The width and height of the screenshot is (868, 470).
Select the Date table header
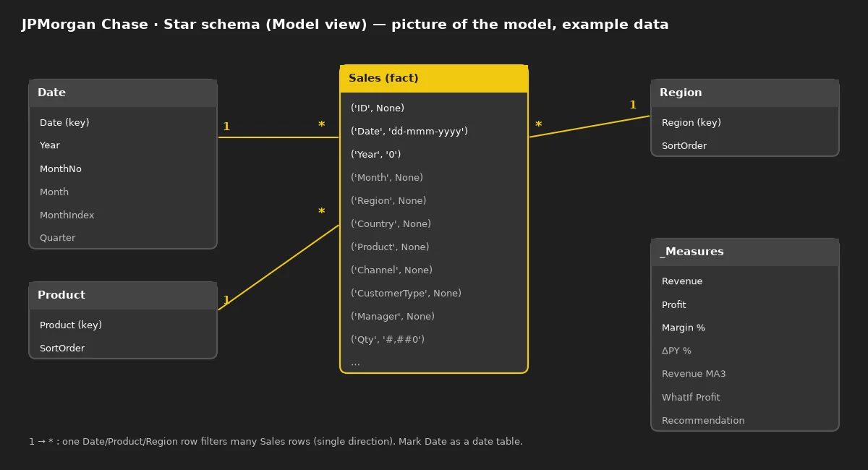[x=123, y=93]
